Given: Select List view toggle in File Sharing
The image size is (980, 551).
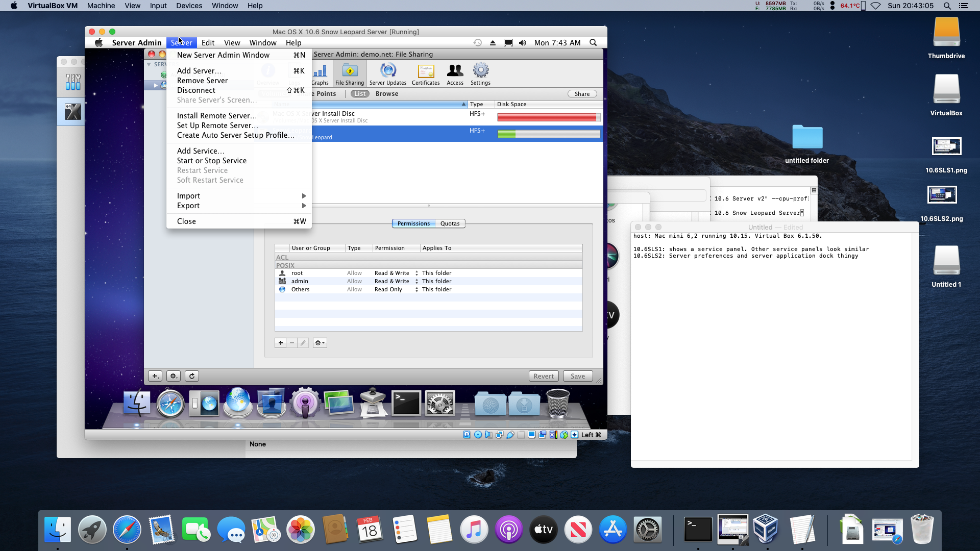Looking at the screenshot, I should [360, 94].
